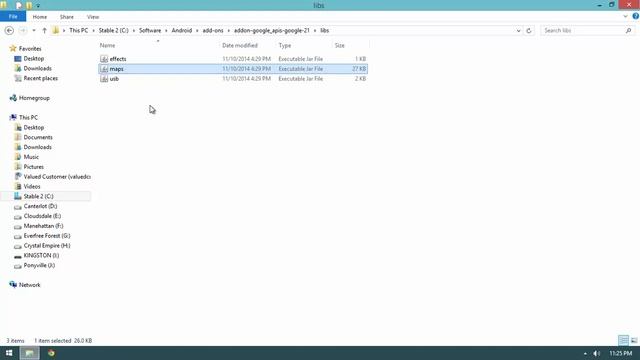Open Documents under This PC
Screen dimensions: 640x360
tap(38, 138)
